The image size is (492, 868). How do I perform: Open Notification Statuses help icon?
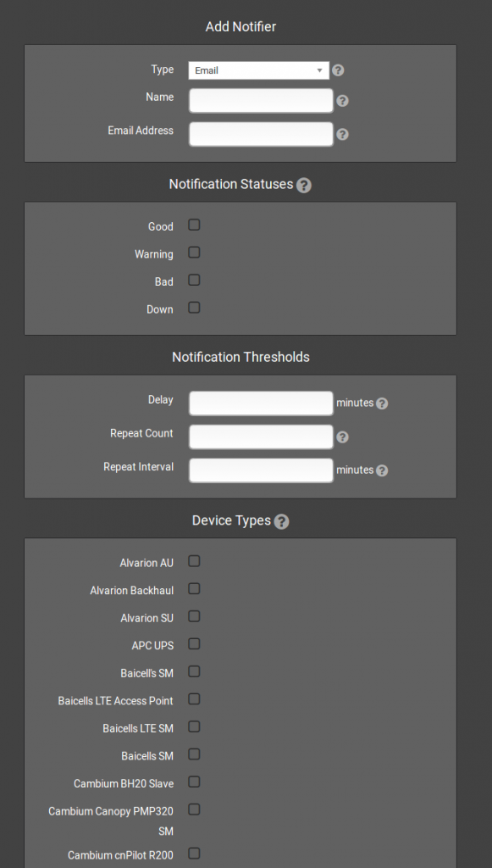[304, 186]
